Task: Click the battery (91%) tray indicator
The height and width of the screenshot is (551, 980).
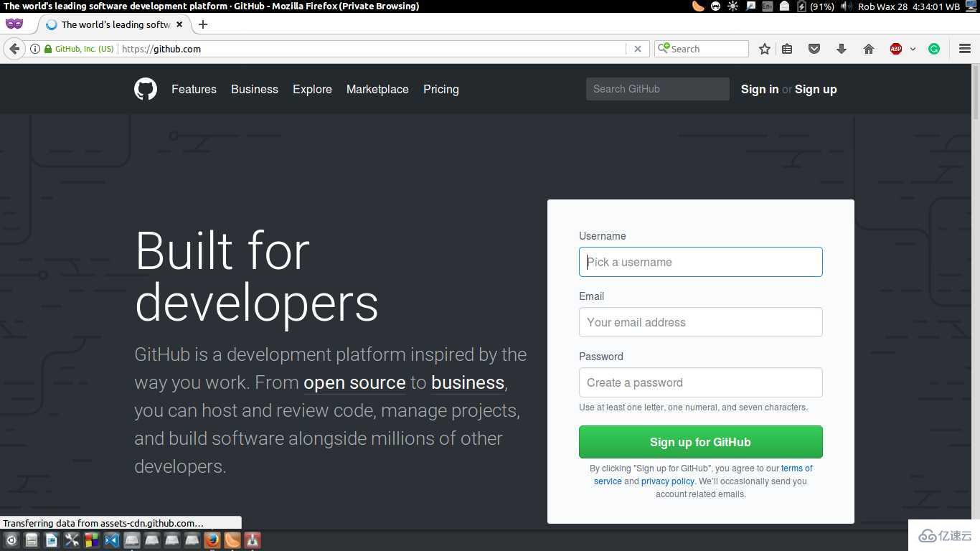Action: pyautogui.click(x=816, y=6)
